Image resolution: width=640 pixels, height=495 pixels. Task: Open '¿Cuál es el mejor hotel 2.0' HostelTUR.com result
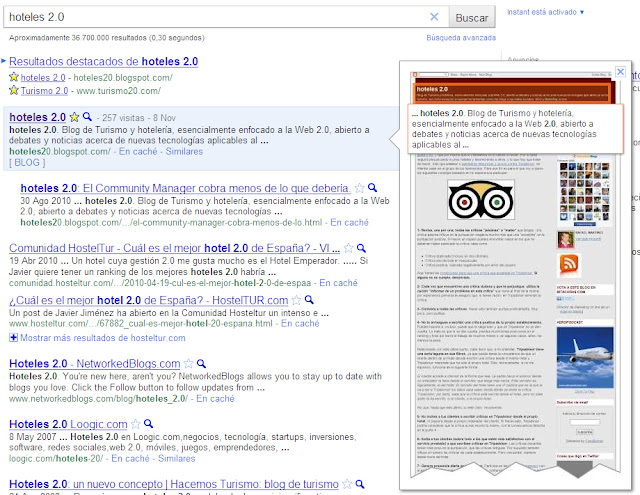tap(149, 300)
